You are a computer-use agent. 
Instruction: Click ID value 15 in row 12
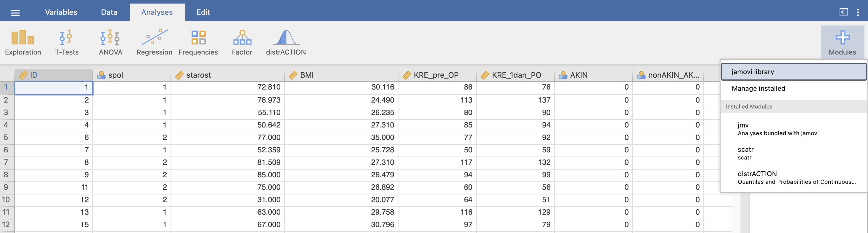click(x=54, y=225)
